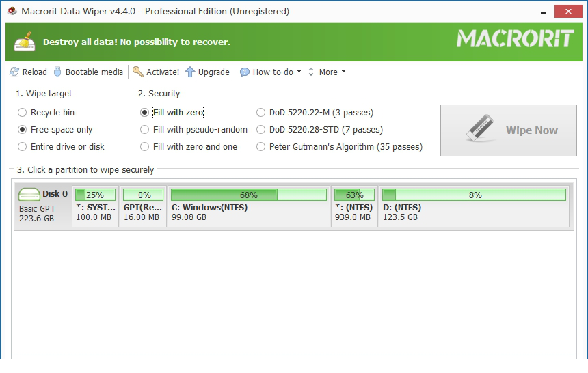The width and height of the screenshot is (588, 373).
Task: Open the How to do dropdown arrow
Action: pyautogui.click(x=299, y=71)
